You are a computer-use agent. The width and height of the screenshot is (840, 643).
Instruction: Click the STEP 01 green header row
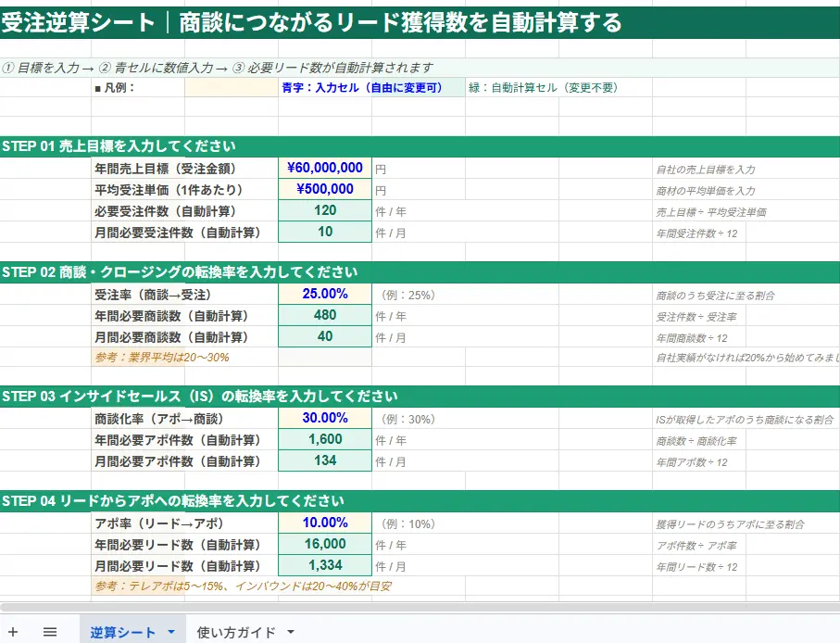point(185,145)
